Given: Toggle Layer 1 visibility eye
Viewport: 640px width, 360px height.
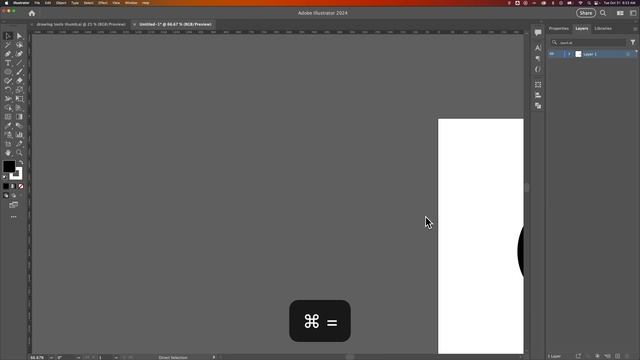Looking at the screenshot, I should tap(552, 54).
